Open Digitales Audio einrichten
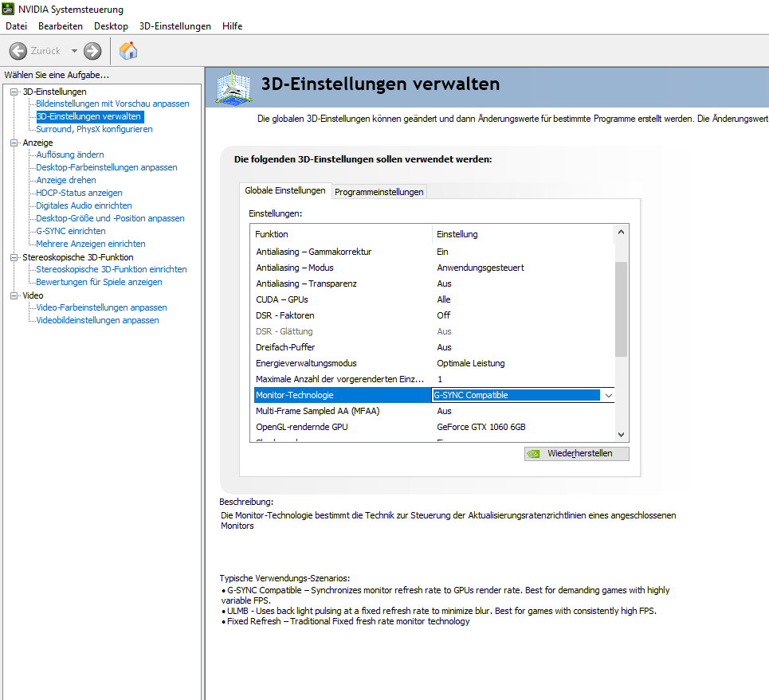This screenshot has height=700, width=769. (x=84, y=205)
